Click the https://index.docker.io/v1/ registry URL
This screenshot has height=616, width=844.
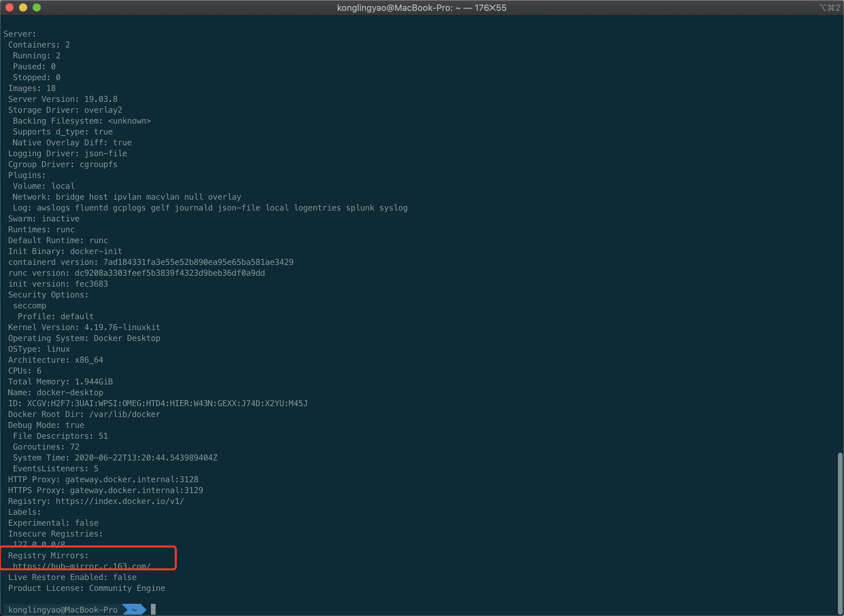(120, 501)
